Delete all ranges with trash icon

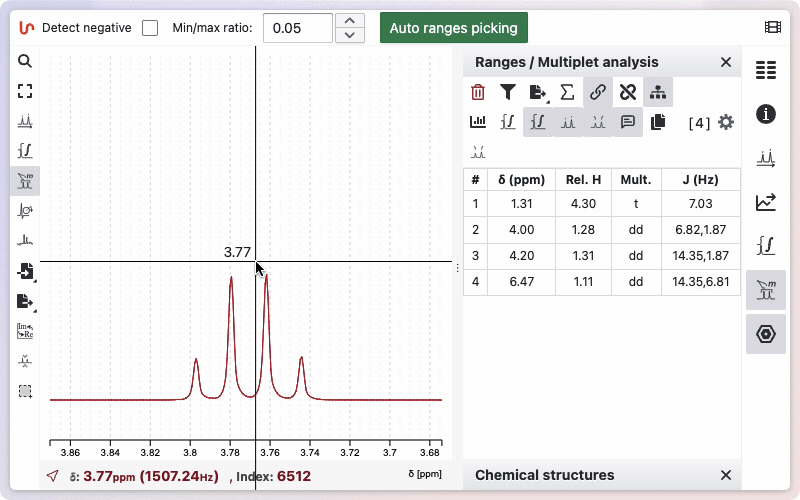[x=478, y=92]
